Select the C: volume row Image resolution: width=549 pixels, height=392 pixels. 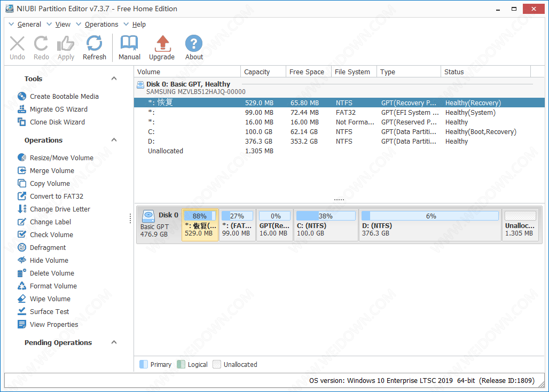(339, 132)
